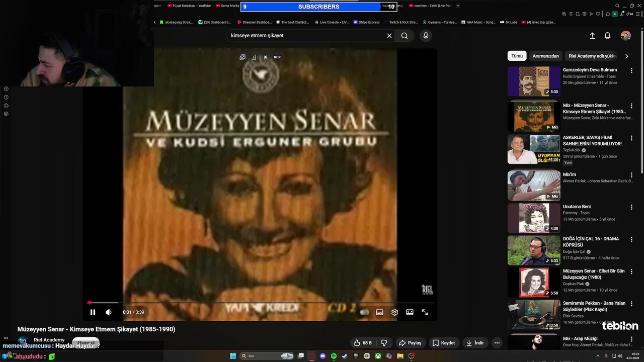Viewport: 644px width, 362px height.
Task: Open YouTube notifications bell
Action: (607, 36)
